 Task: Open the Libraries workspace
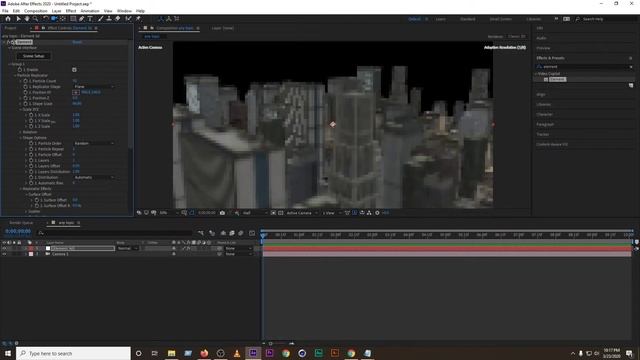533,19
